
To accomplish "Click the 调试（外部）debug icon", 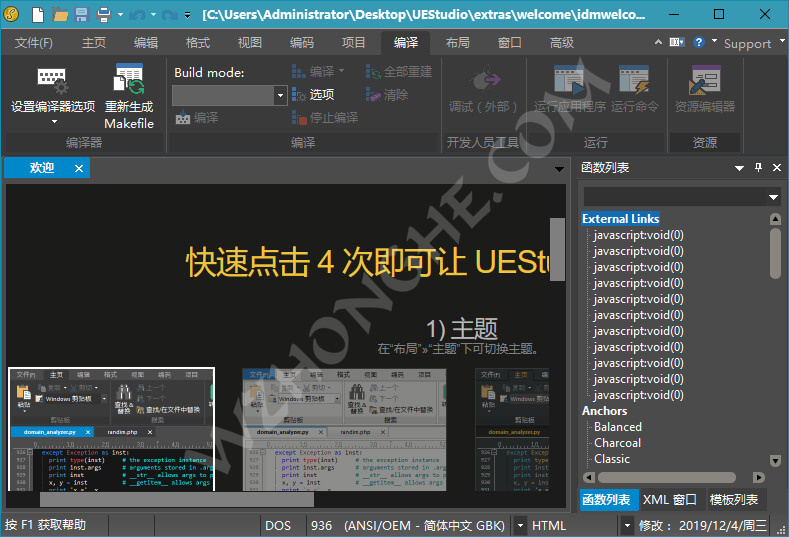I will (x=486, y=79).
